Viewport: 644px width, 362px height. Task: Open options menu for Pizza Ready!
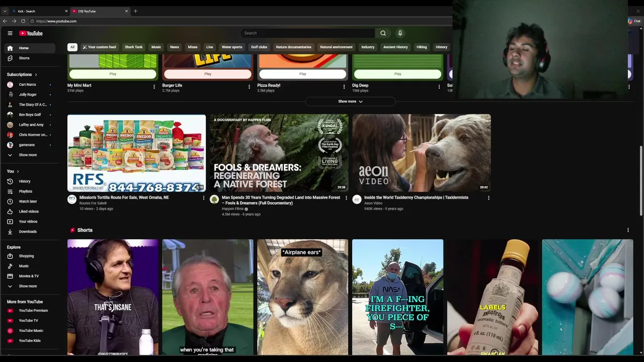coord(344,86)
